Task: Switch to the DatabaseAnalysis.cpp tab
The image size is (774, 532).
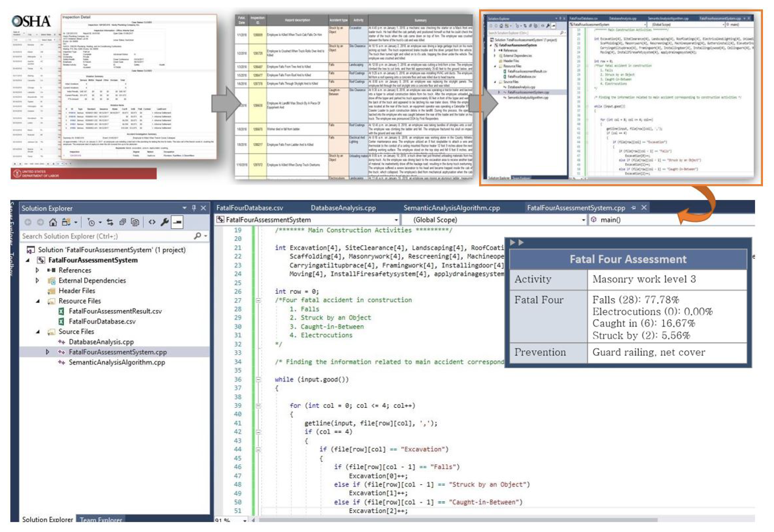Action: coord(343,208)
